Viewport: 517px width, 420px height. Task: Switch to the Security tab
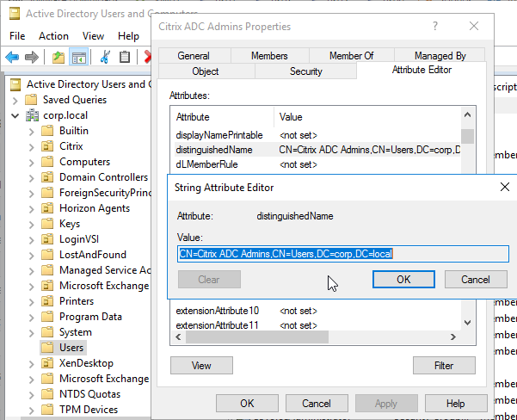[306, 71]
